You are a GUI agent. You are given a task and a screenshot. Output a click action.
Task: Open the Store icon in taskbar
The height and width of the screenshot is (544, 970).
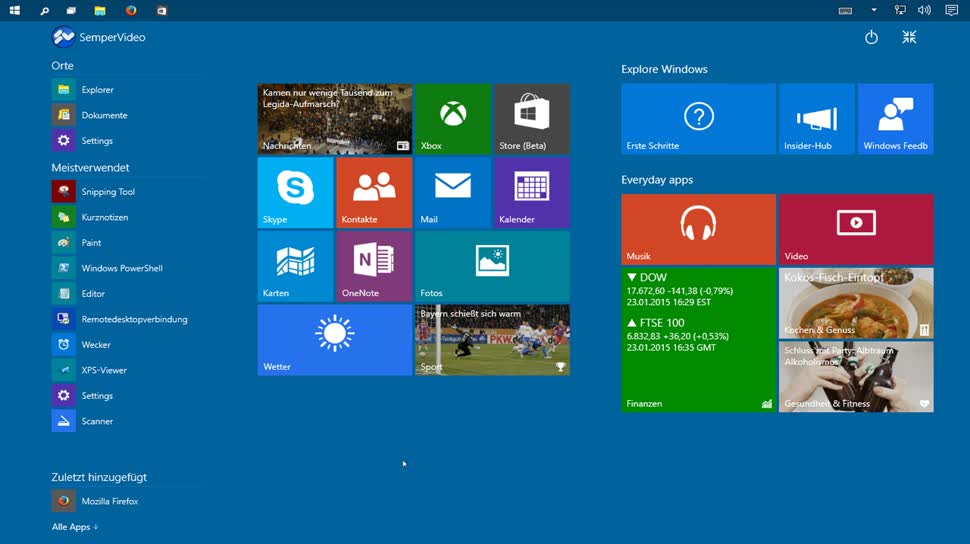pos(161,11)
